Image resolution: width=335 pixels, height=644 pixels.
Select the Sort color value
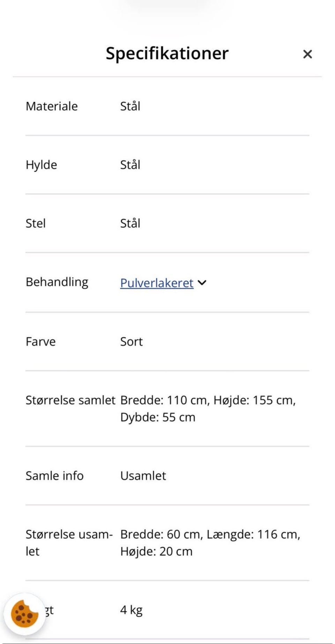pos(132,342)
